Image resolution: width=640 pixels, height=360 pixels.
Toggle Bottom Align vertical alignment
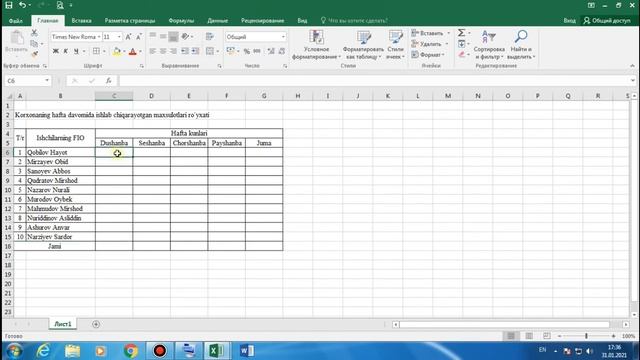[173, 37]
